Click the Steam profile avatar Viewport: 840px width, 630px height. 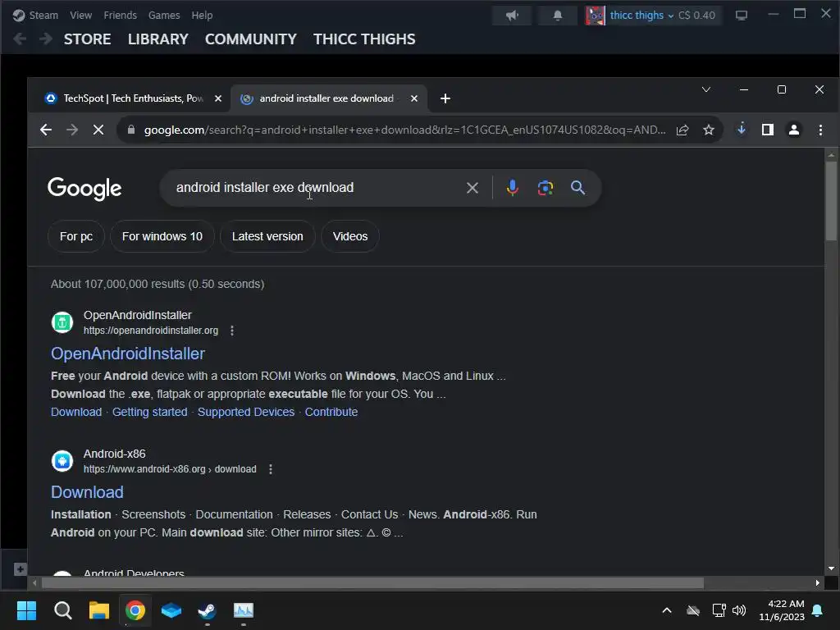[x=595, y=16]
